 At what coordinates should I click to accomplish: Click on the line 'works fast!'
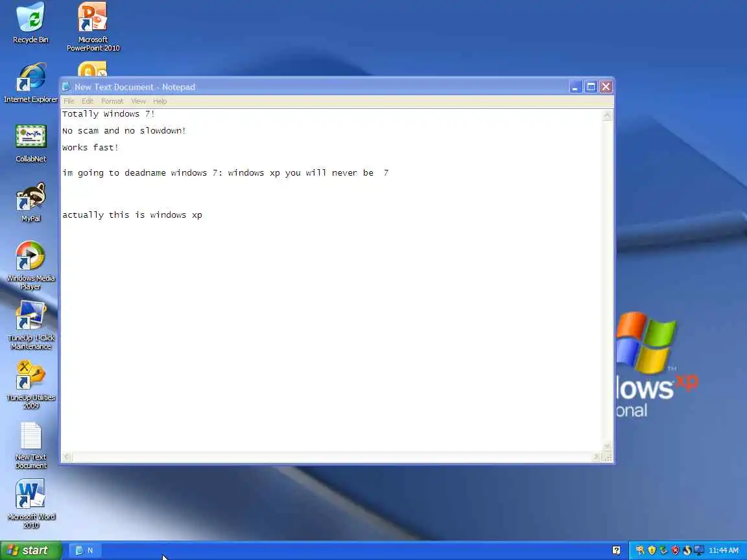tap(90, 148)
